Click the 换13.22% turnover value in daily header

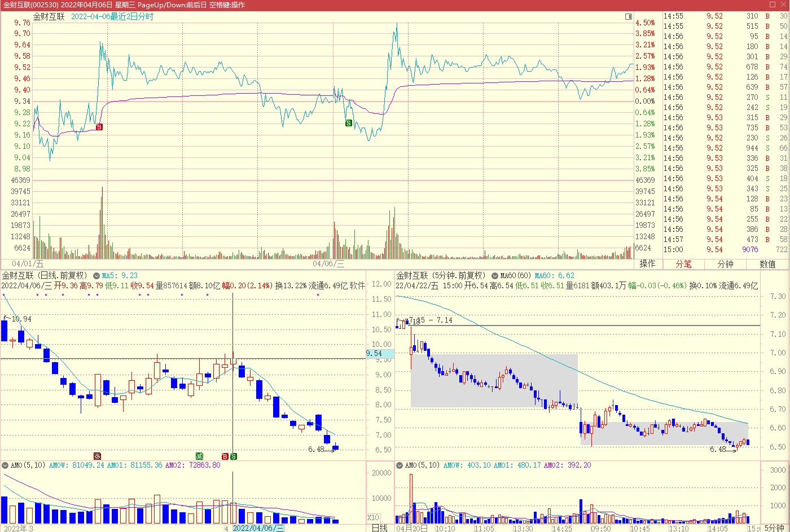291,285
